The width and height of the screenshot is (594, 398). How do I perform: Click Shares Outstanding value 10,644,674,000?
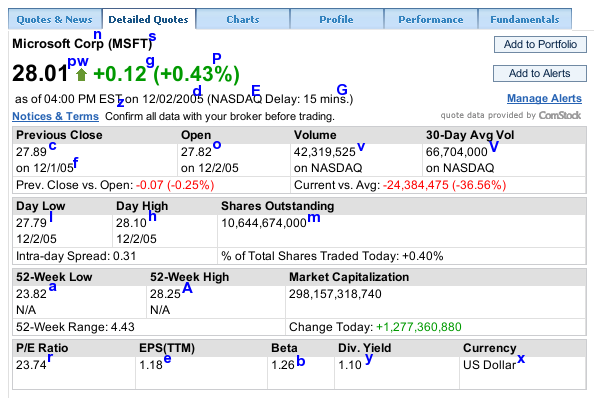[264, 223]
